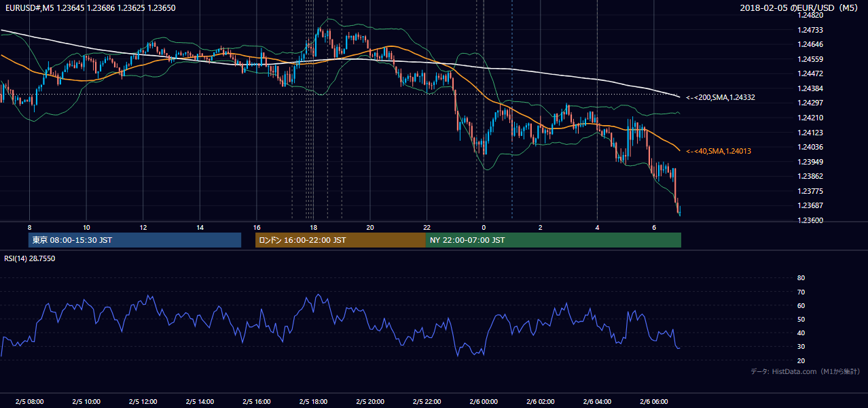Click price axis value 1.24733

[x=810, y=30]
